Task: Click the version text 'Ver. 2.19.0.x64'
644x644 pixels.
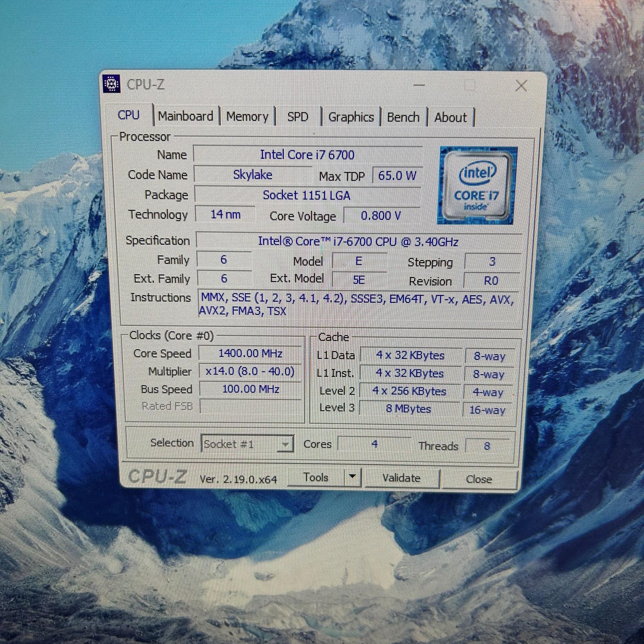Action: click(238, 479)
